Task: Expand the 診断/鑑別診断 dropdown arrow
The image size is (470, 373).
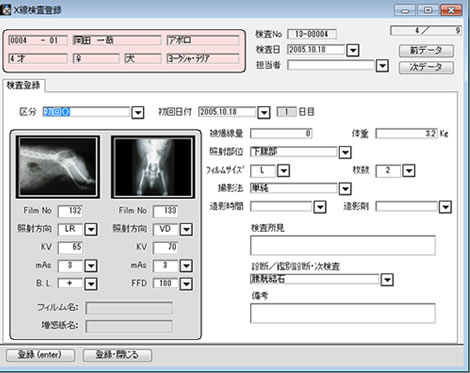Action: [387, 280]
